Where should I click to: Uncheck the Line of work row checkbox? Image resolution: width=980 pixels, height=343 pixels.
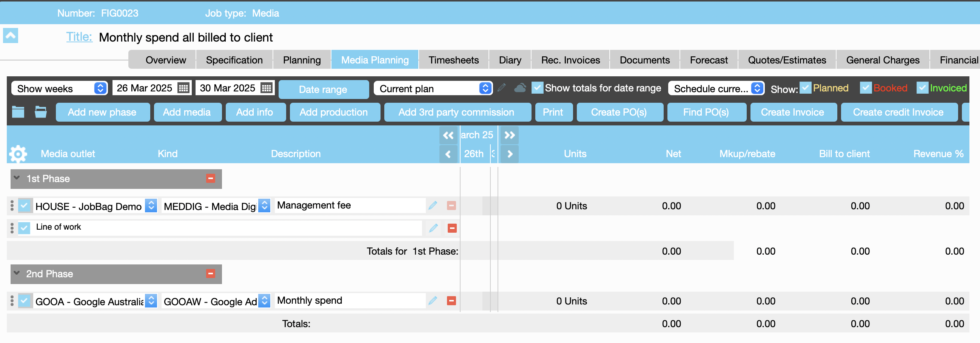coord(24,228)
